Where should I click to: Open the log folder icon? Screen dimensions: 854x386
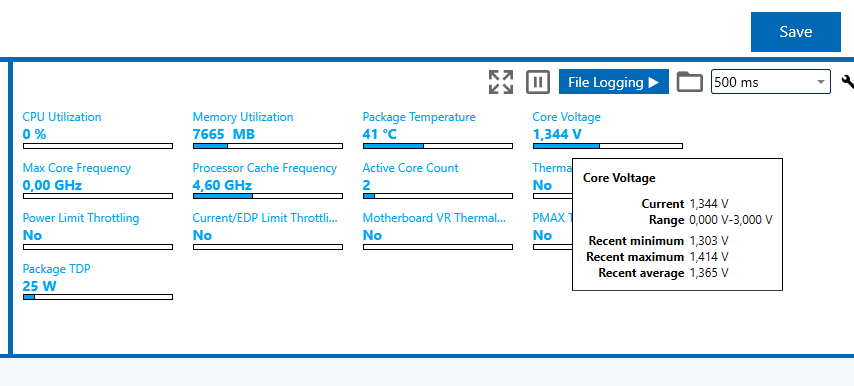click(690, 82)
